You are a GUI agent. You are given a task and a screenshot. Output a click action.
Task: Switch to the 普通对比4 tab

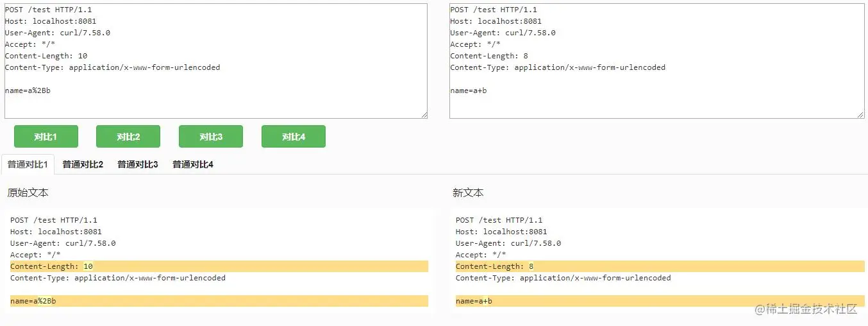click(193, 164)
